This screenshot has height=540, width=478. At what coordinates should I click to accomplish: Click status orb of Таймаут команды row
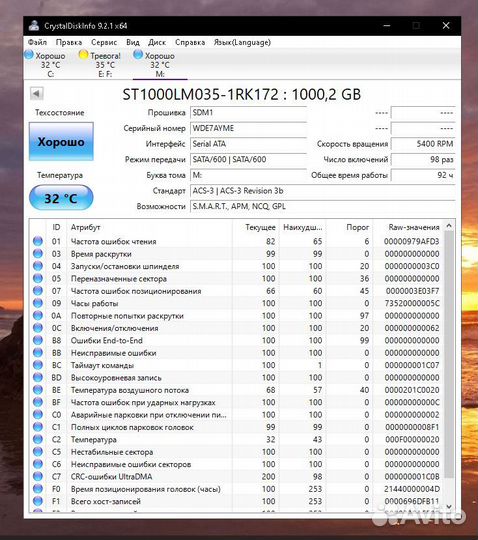pos(38,365)
